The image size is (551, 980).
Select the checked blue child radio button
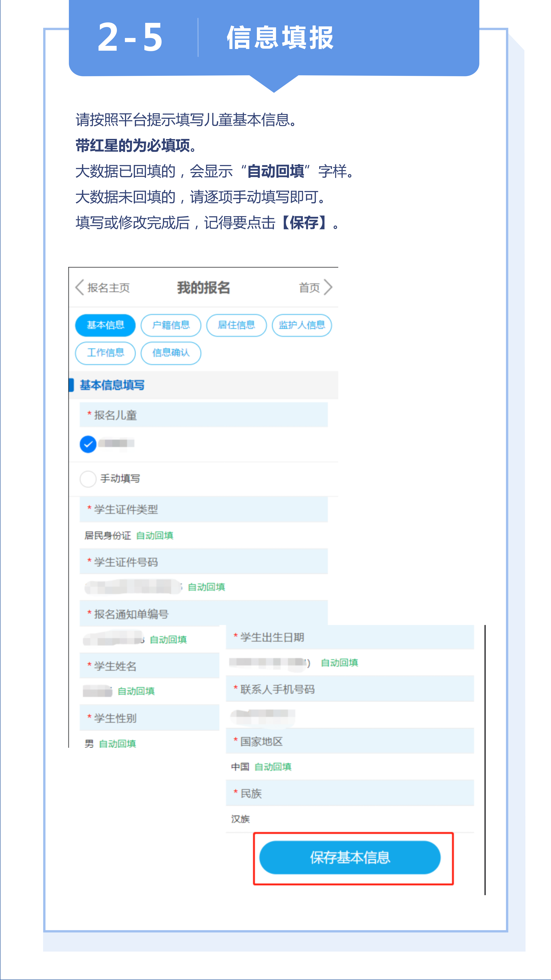[x=88, y=444]
